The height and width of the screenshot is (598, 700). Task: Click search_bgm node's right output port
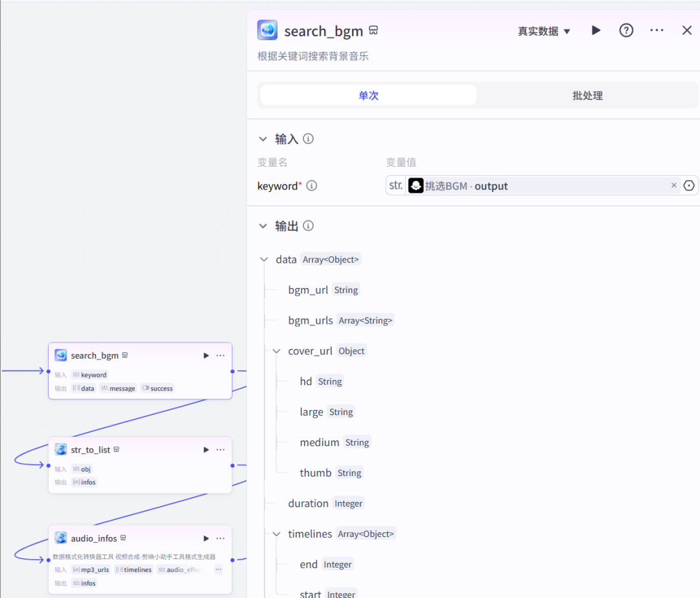click(233, 371)
